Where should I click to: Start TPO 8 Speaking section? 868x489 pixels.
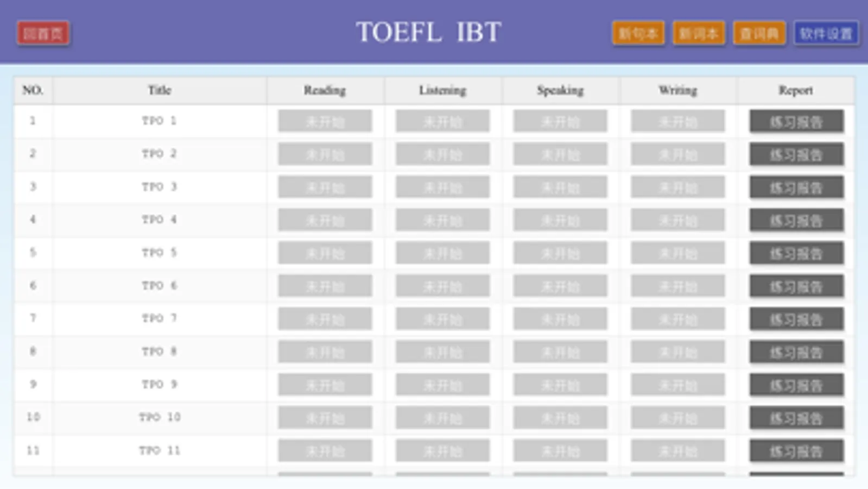pyautogui.click(x=560, y=352)
